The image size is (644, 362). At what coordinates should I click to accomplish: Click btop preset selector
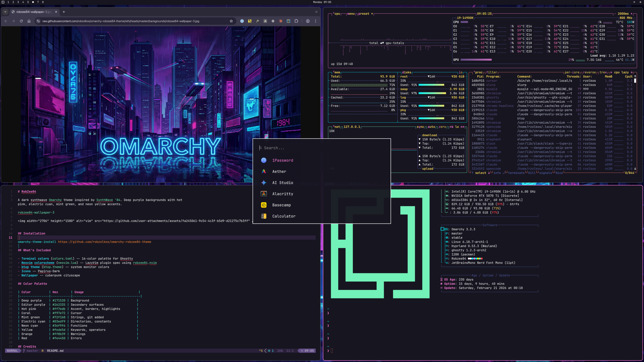pos(364,14)
